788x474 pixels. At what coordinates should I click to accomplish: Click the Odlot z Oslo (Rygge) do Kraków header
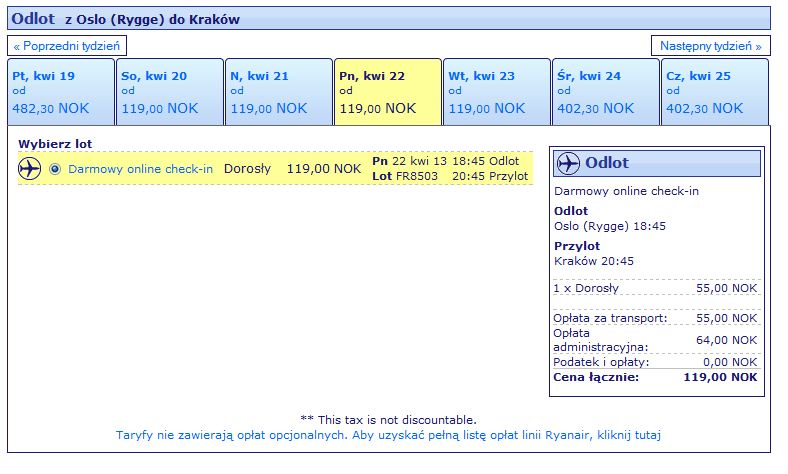point(389,19)
